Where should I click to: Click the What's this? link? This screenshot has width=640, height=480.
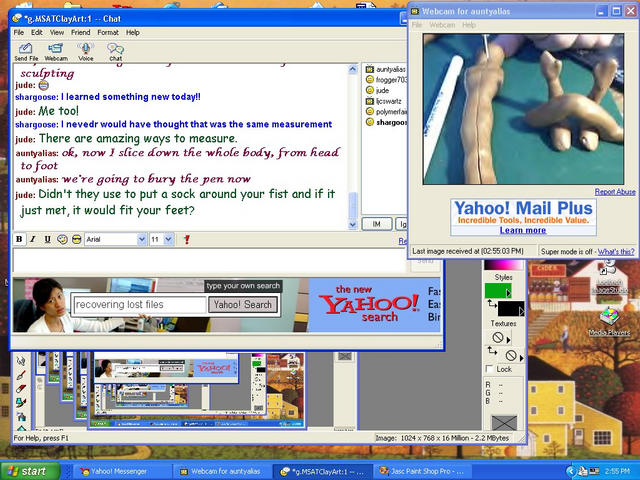point(616,251)
